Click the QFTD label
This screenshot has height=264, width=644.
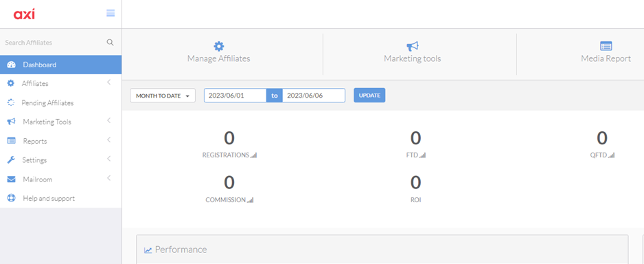click(598, 155)
